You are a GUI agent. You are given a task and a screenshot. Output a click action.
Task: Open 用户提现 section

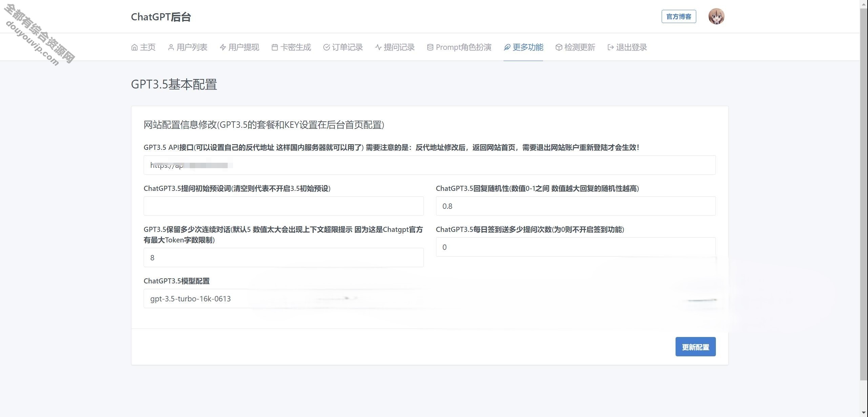[x=240, y=47]
